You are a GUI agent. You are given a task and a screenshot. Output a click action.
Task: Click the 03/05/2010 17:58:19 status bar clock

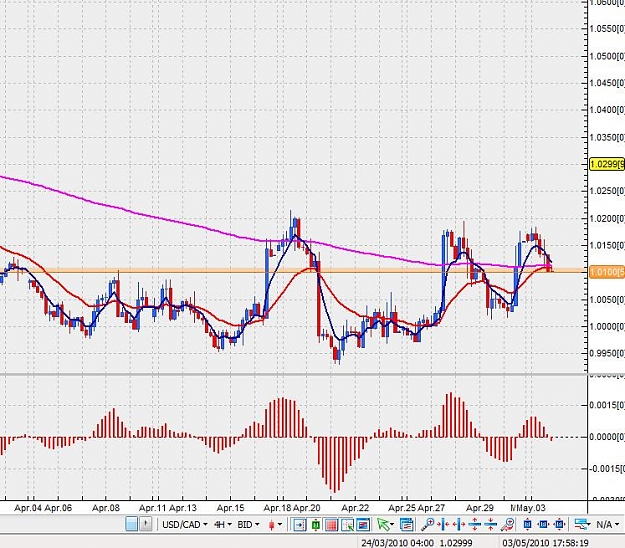(x=546, y=543)
